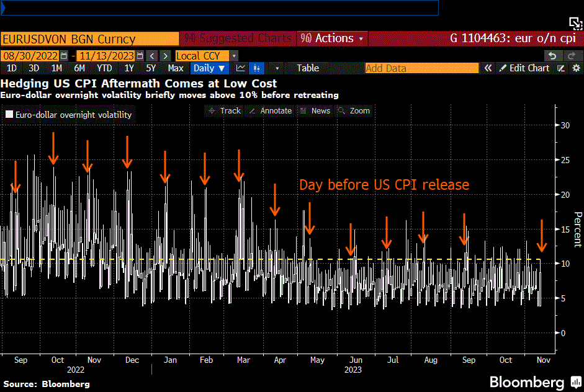Click the annotate pencil-box icon beside gear
Image resolution: width=584 pixels, height=392 pixels.
(x=561, y=68)
